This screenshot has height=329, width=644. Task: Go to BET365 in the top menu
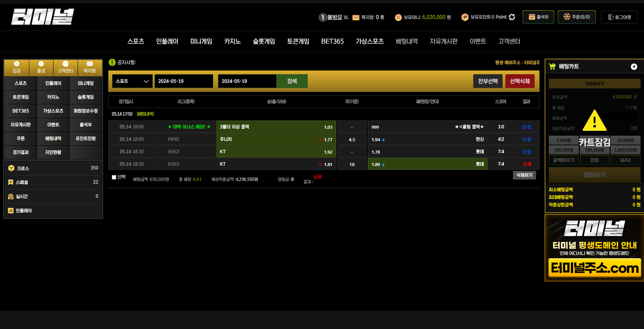pyautogui.click(x=332, y=41)
